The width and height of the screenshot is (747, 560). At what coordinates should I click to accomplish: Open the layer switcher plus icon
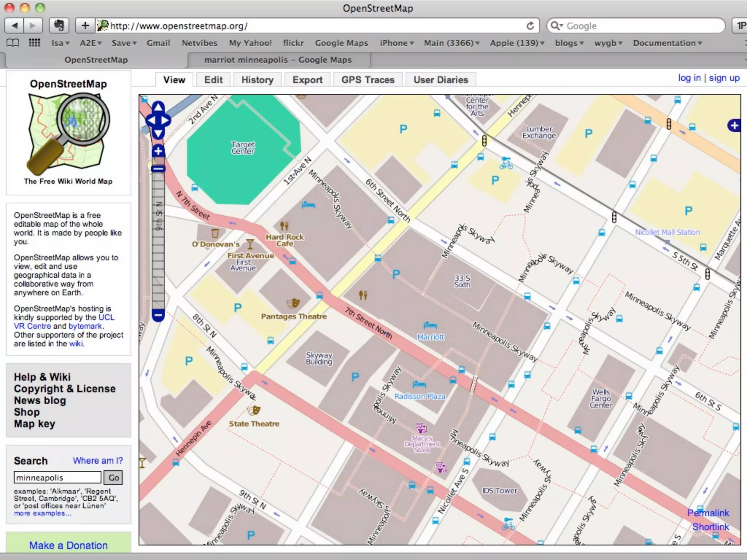coord(734,126)
